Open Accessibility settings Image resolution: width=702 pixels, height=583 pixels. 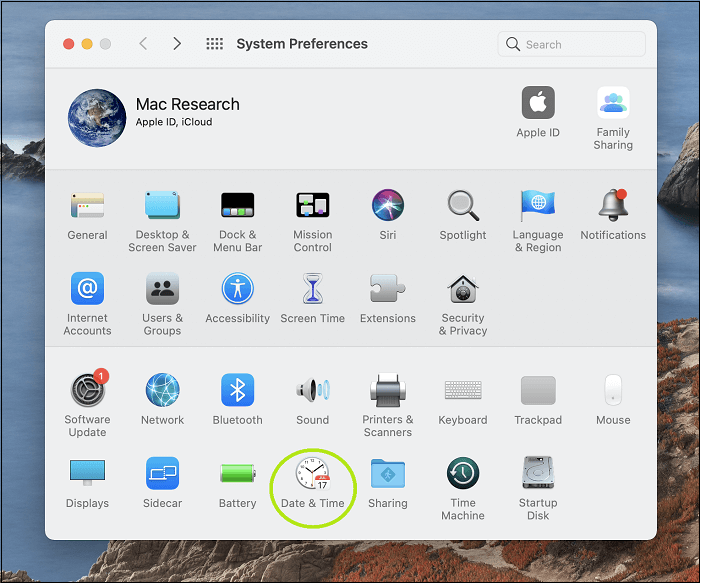click(x=237, y=290)
